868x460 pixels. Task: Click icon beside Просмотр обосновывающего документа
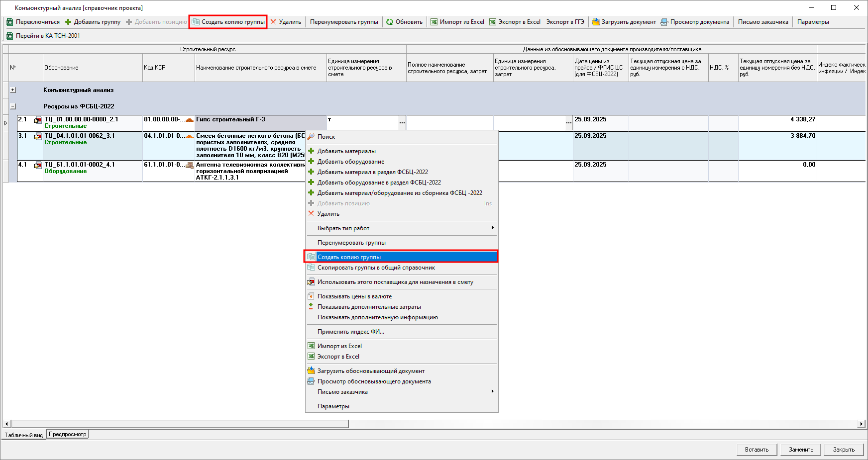click(x=311, y=381)
